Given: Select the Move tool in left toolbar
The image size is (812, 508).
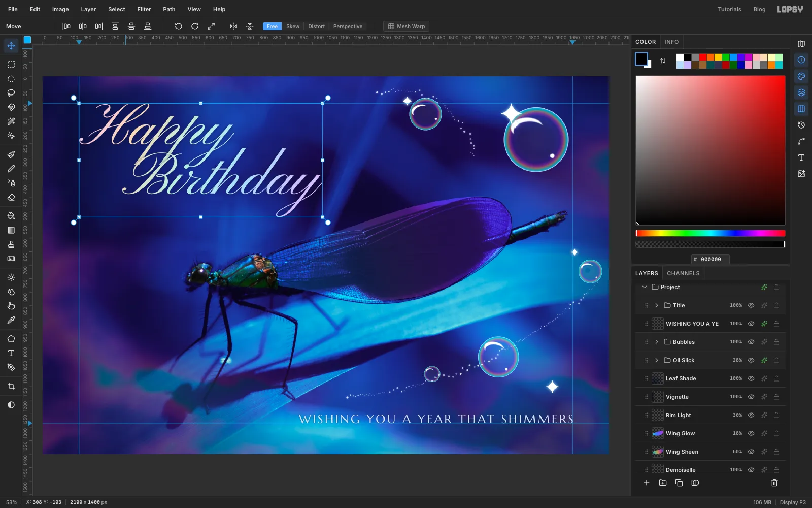Looking at the screenshot, I should [11, 46].
